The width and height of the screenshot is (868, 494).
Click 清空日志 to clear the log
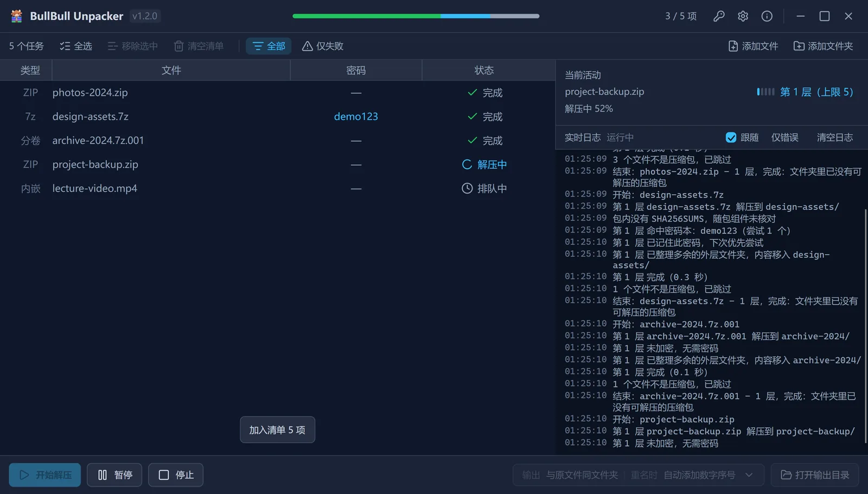pyautogui.click(x=834, y=137)
